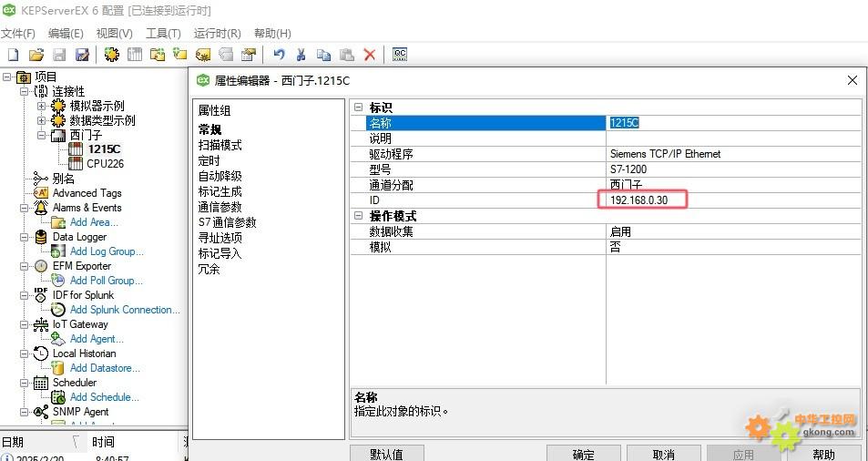
Task: Click the 帮助 dialog button
Action: (x=823, y=454)
